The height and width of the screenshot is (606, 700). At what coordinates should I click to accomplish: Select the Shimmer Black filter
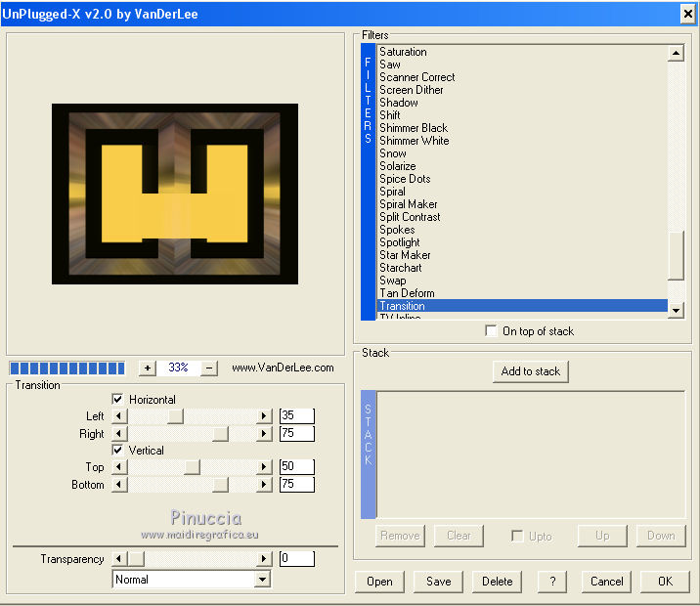[414, 128]
